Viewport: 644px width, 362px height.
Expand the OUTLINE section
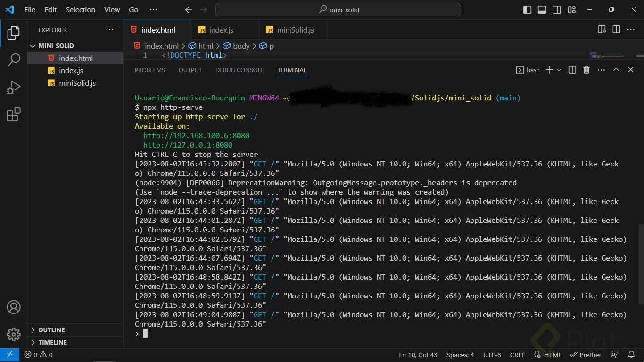point(51,330)
